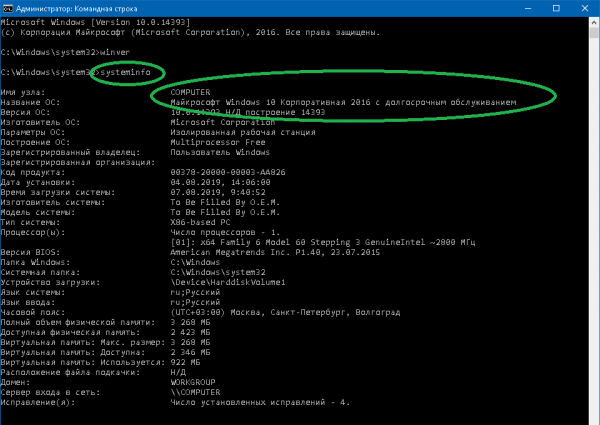Click the 'Модель системы:' label

[x=38, y=212]
